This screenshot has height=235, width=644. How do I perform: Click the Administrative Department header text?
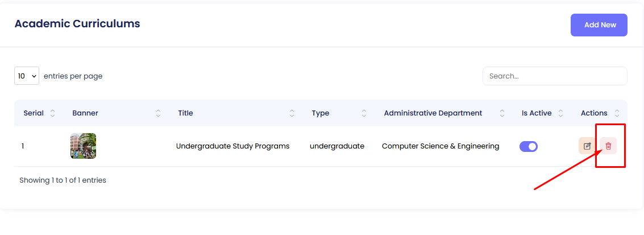coord(433,113)
